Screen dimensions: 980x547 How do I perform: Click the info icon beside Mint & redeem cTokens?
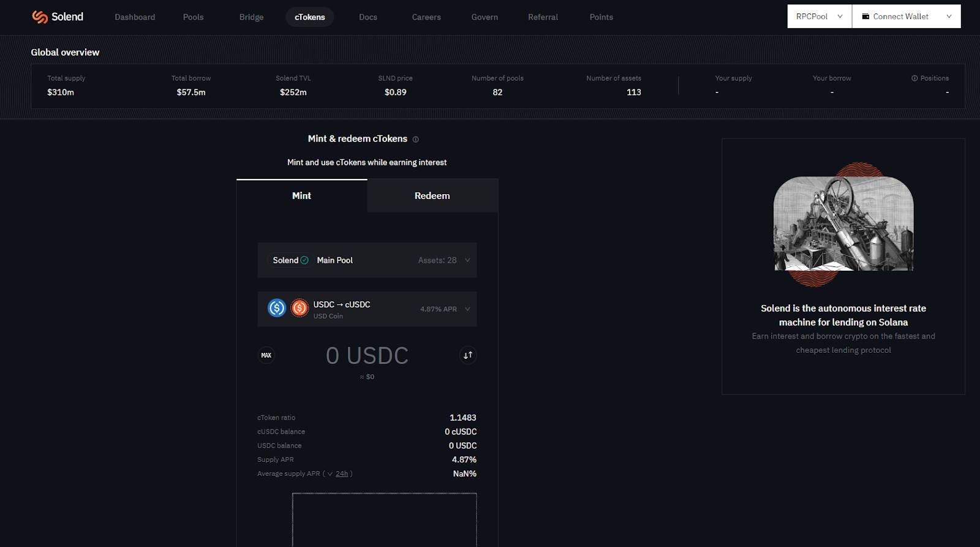[x=415, y=140]
